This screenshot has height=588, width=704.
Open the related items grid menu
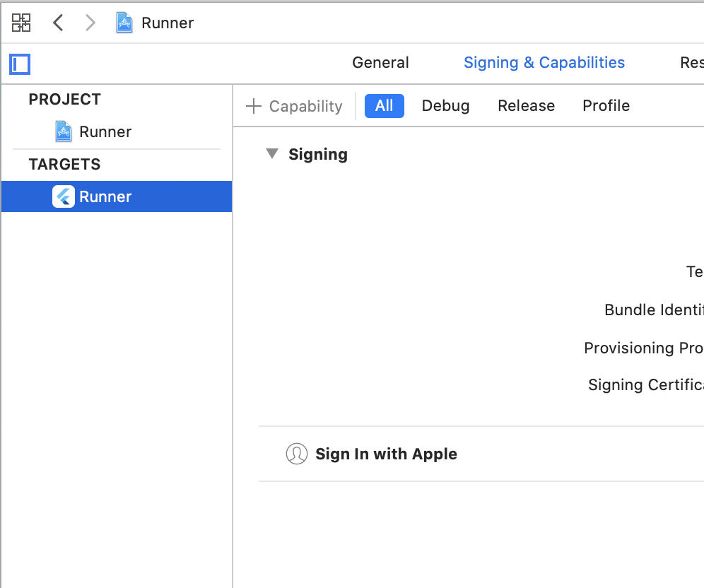tap(21, 23)
